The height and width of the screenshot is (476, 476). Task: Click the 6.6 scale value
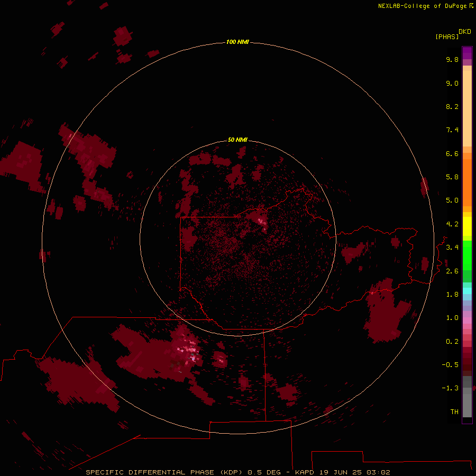click(452, 153)
